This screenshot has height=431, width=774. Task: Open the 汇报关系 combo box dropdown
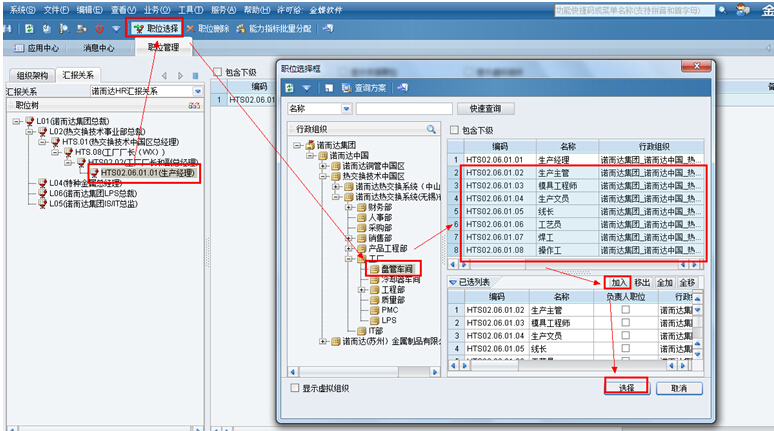pos(197,90)
